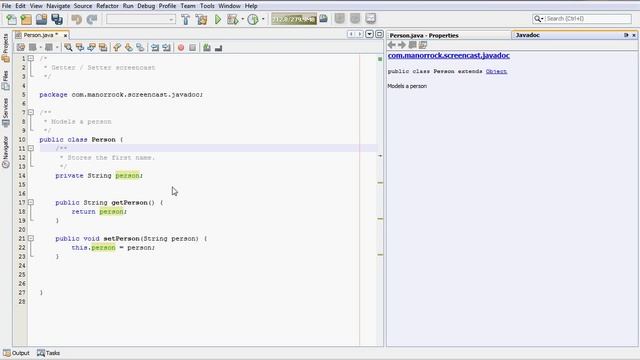The image size is (640, 360).
Task: Click the Find Selection magnifier icon
Action: (x=68, y=47)
